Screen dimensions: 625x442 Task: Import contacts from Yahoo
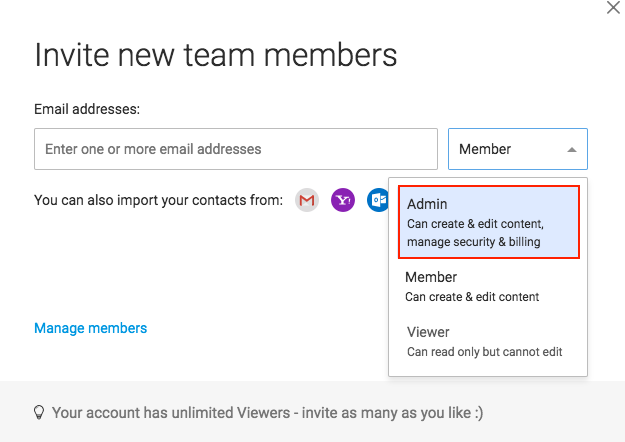click(343, 200)
